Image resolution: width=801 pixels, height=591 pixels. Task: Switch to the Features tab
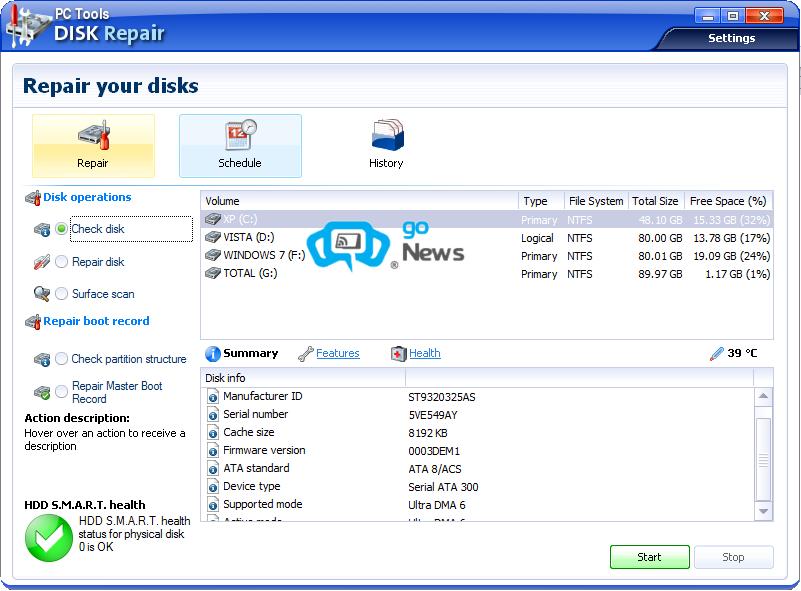(x=338, y=353)
